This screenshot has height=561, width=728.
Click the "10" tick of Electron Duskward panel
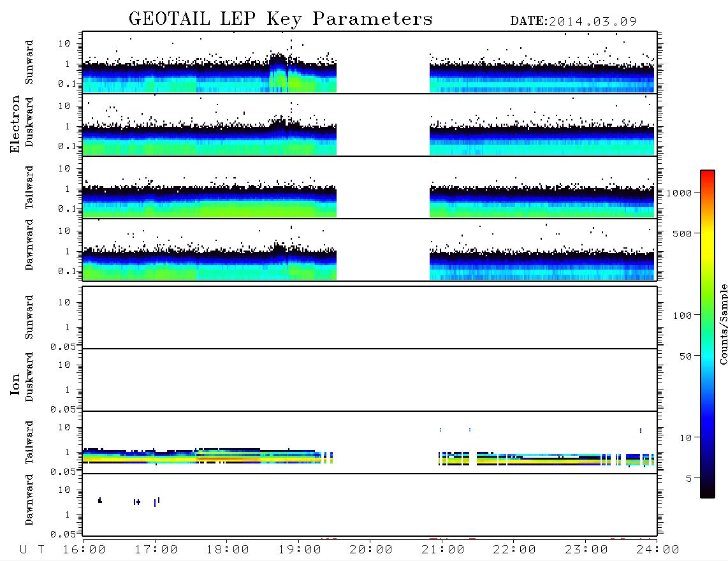coord(64,106)
